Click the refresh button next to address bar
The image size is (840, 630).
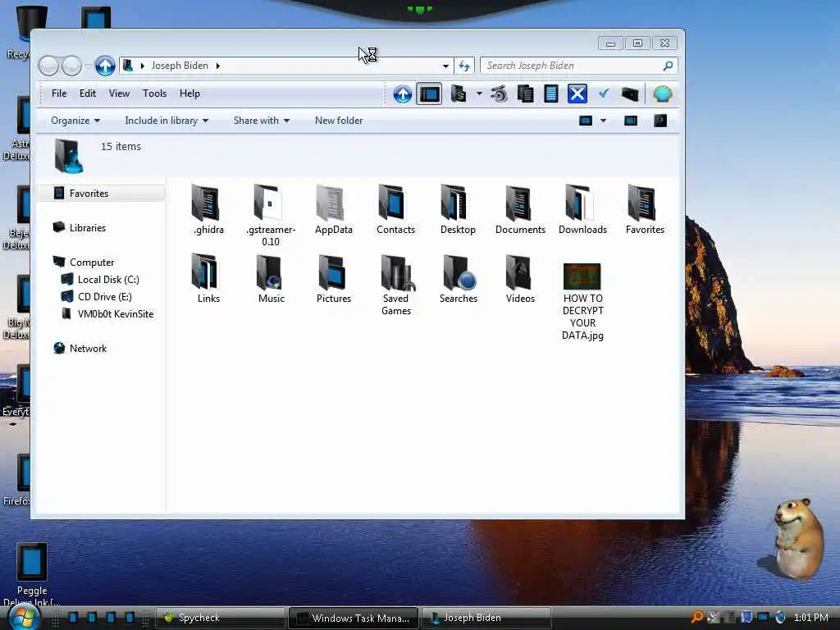(x=464, y=66)
